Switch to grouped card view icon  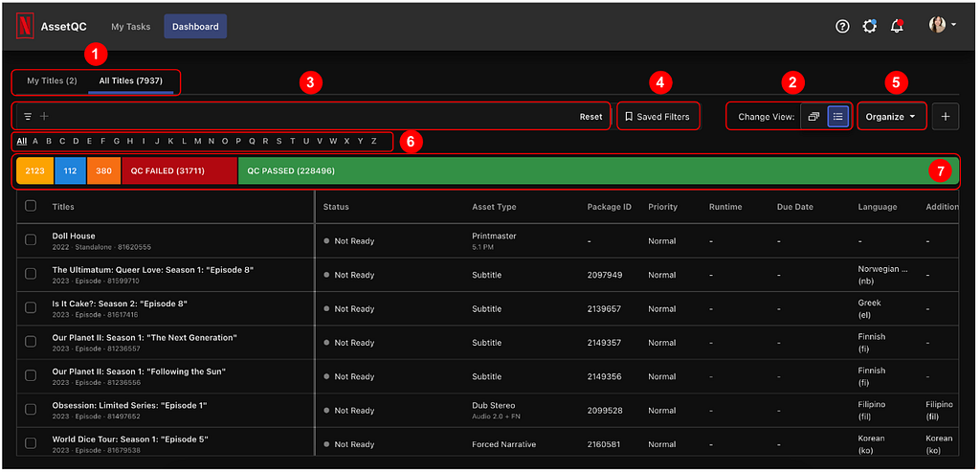pyautogui.click(x=813, y=117)
